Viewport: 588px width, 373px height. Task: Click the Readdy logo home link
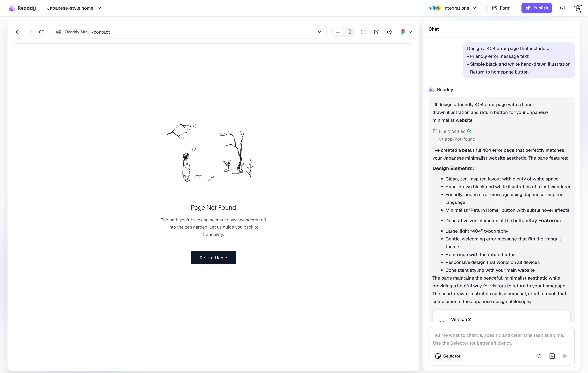click(22, 8)
